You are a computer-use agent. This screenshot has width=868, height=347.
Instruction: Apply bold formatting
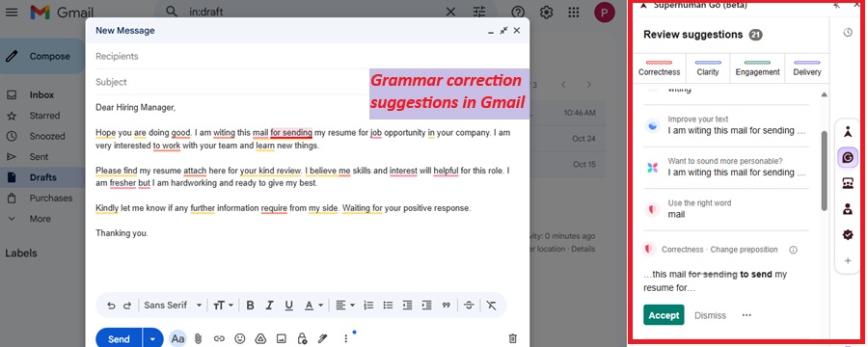tap(250, 306)
